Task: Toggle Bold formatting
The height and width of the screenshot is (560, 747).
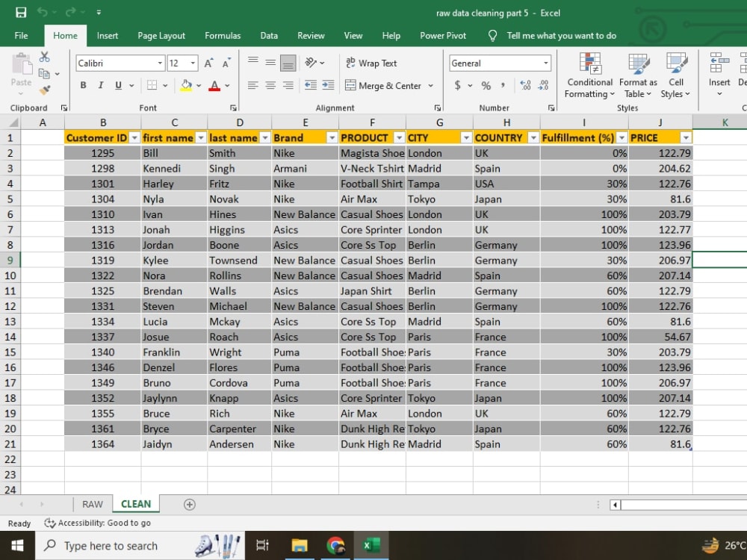Action: coord(84,85)
